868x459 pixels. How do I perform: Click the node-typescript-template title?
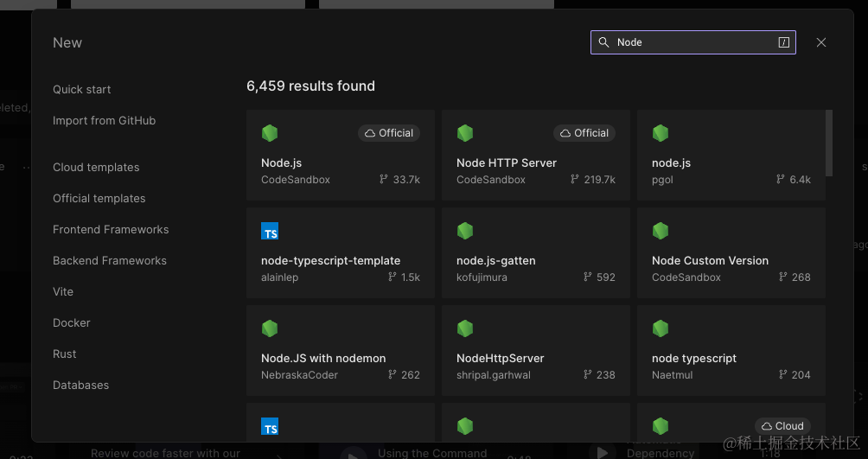coord(330,260)
